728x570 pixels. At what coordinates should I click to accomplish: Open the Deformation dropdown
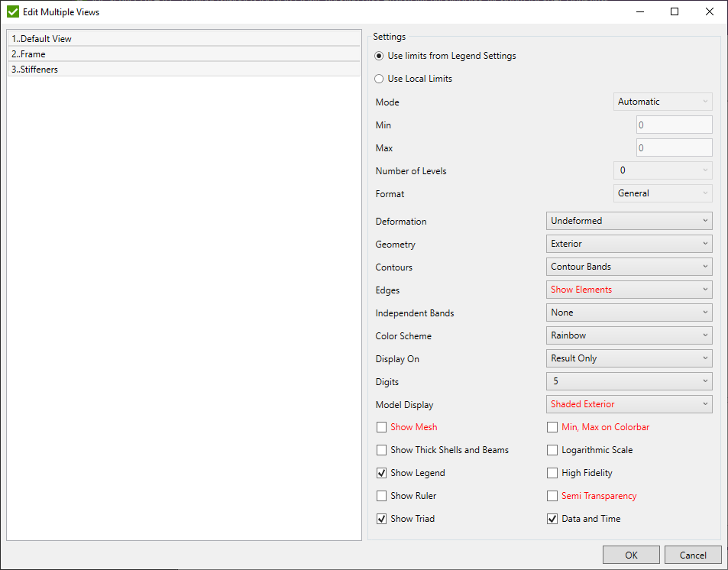628,220
